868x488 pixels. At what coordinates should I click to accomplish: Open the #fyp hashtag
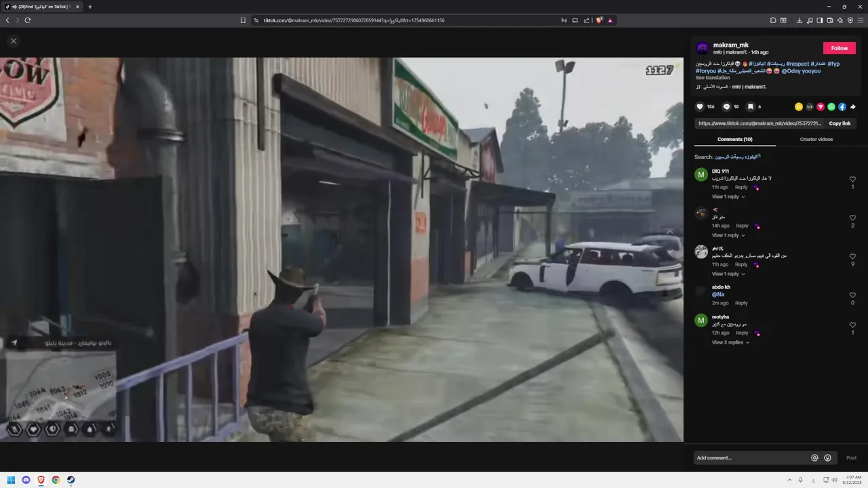(x=833, y=64)
